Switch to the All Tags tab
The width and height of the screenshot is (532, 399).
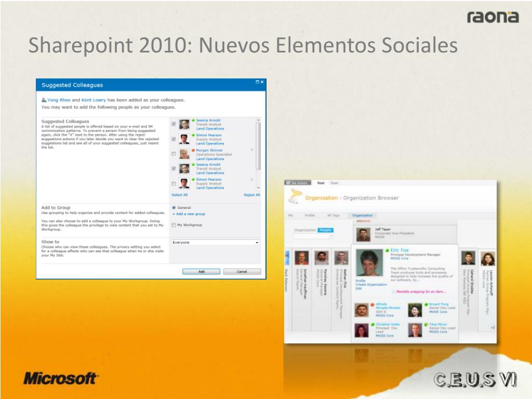pyautogui.click(x=333, y=216)
